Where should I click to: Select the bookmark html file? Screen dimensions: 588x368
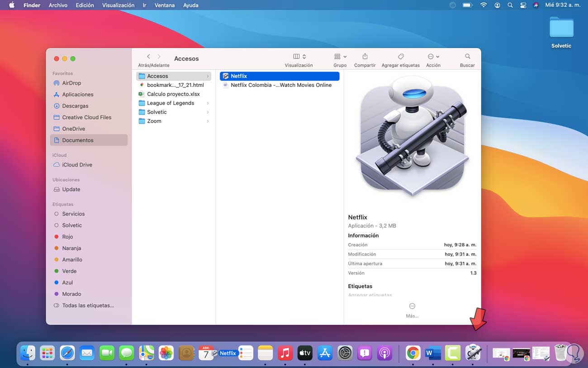[x=174, y=85]
